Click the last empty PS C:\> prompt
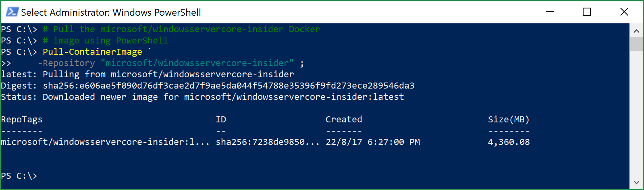 tap(19, 176)
